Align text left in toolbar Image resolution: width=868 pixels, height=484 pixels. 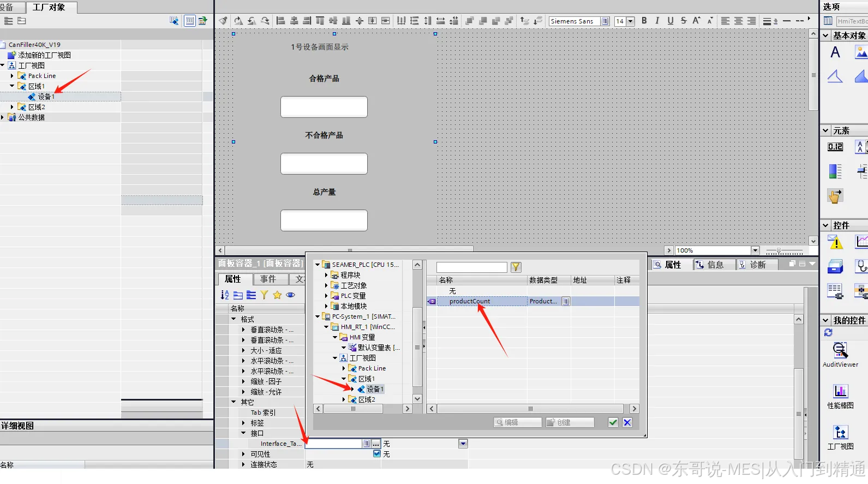725,21
